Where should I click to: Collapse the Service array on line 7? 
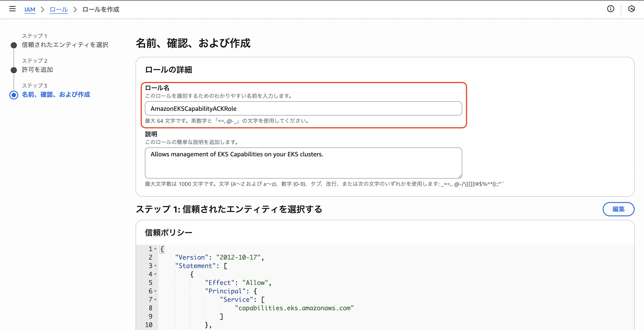[156, 300]
